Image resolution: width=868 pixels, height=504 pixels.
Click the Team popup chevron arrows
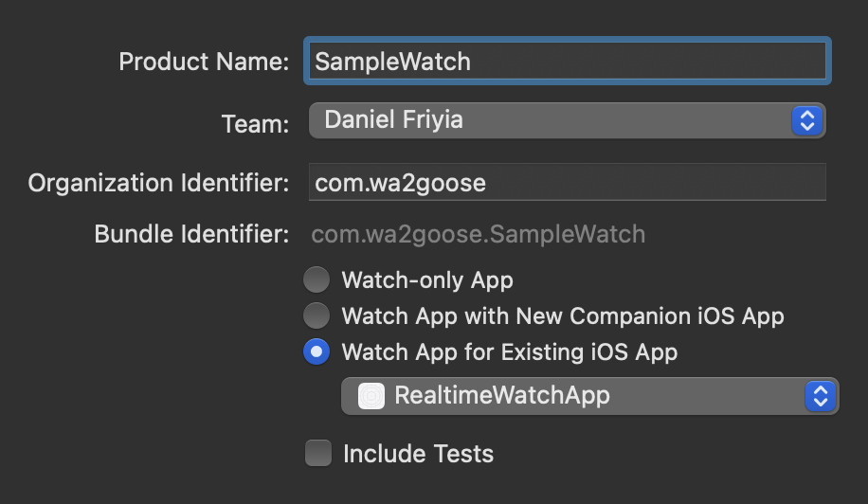coord(807,120)
